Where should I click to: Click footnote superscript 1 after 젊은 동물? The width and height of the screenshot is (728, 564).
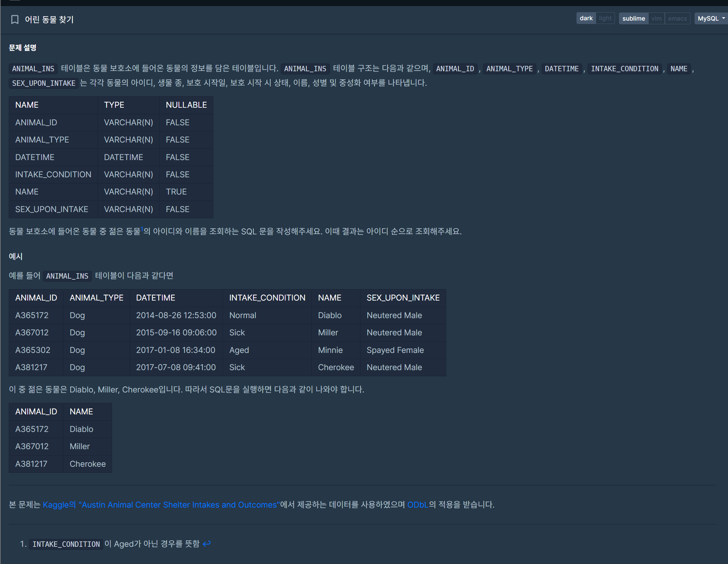coord(142,229)
